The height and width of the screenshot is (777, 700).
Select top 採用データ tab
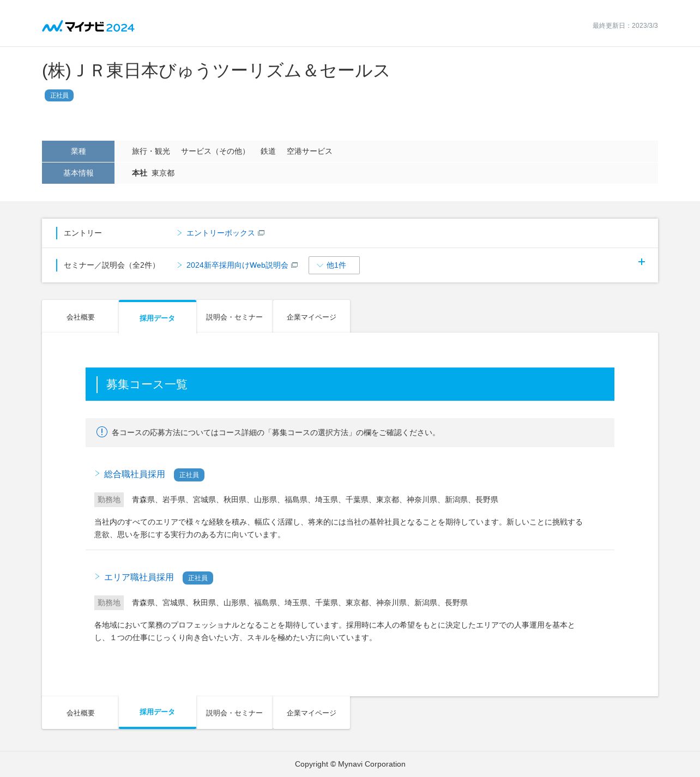[158, 317]
